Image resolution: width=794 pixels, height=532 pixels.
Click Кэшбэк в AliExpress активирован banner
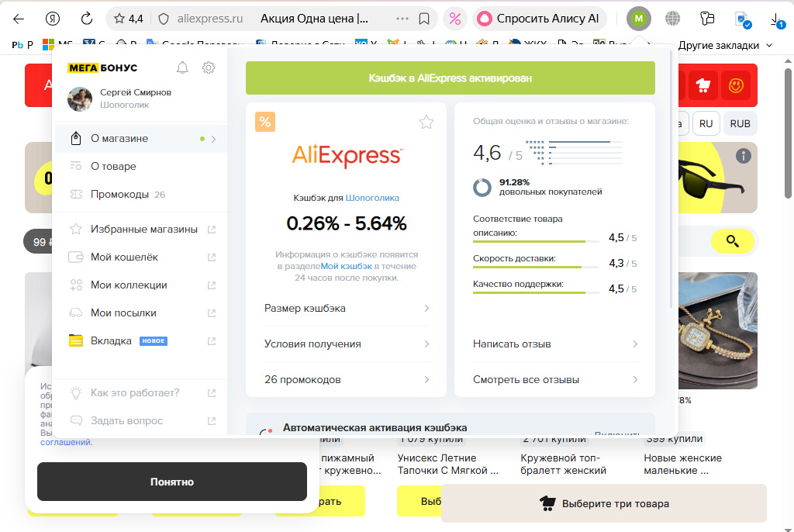tap(451, 78)
